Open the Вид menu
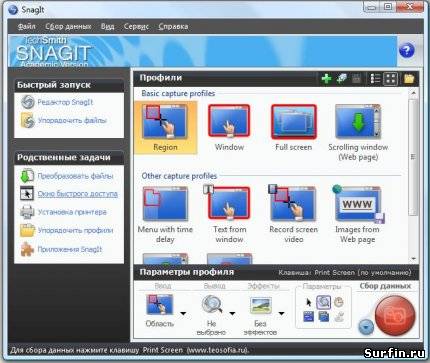The height and width of the screenshot is (363, 430). [107, 26]
